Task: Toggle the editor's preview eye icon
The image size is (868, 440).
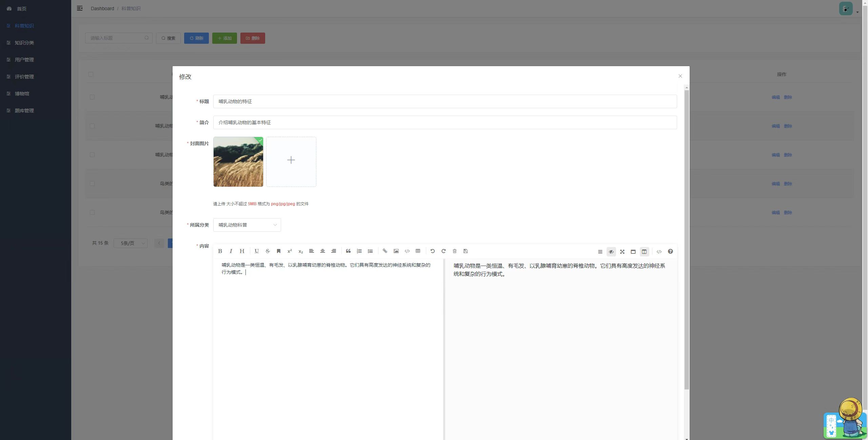Action: tap(611, 252)
